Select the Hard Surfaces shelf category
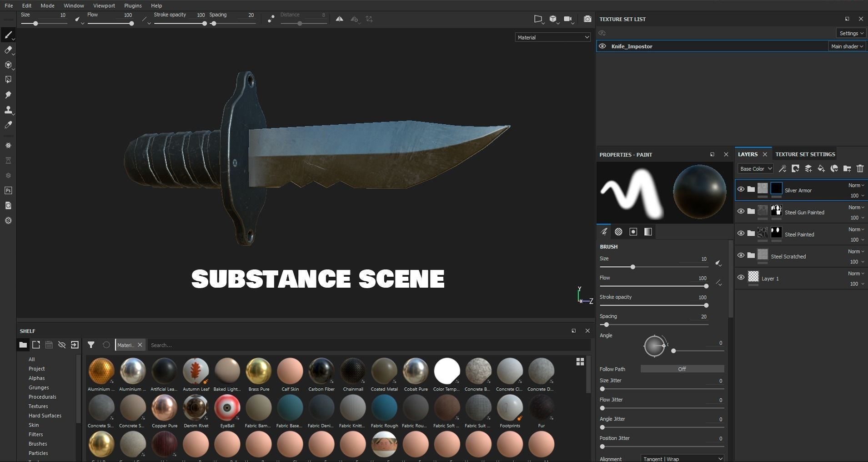This screenshot has height=462, width=868. tap(45, 416)
